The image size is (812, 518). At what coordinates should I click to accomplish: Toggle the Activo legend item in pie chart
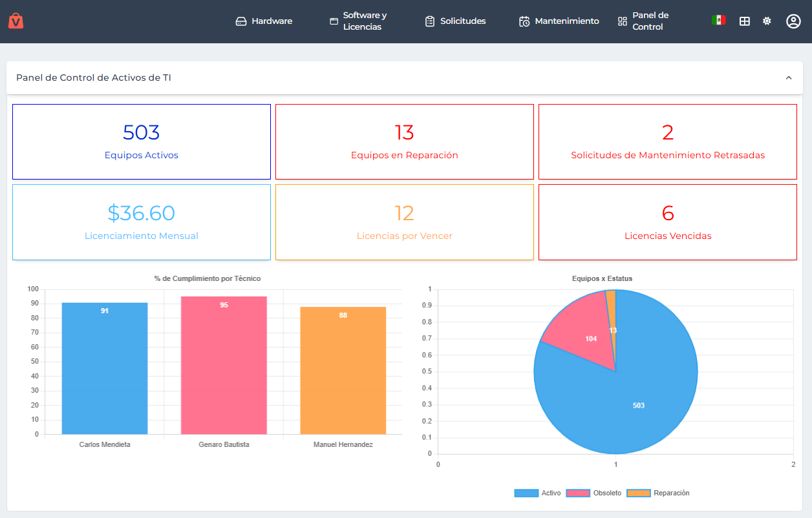click(537, 493)
